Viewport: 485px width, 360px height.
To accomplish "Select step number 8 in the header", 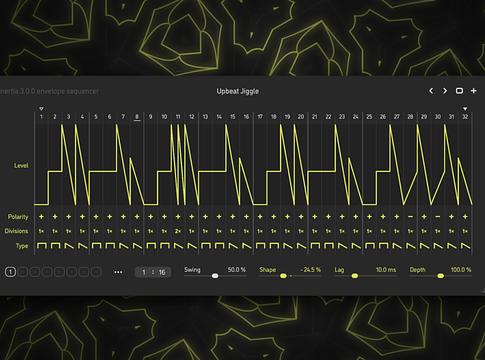I will coord(137,117).
